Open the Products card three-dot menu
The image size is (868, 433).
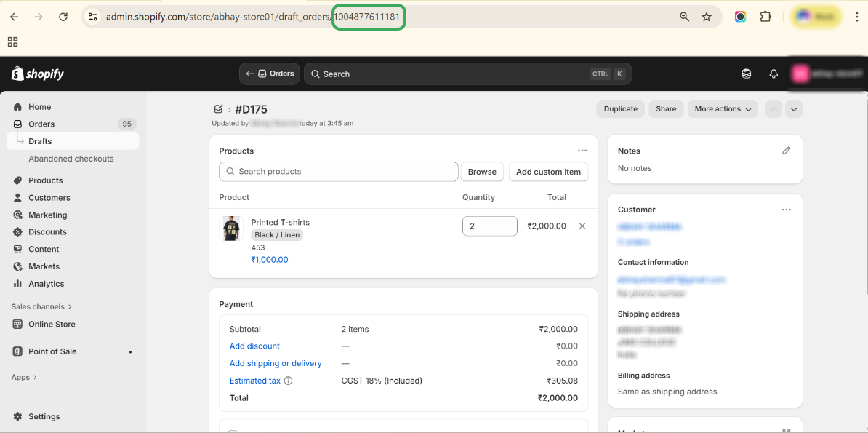[x=582, y=151]
